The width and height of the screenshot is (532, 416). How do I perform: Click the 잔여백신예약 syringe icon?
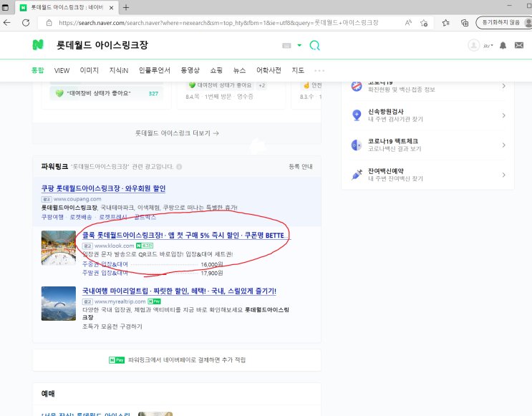point(357,175)
